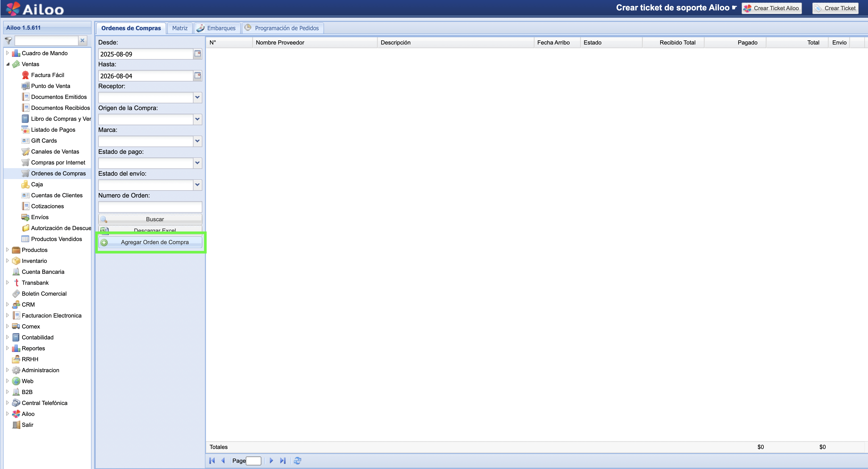This screenshot has height=469, width=868.
Task: Go to the next page arrow
Action: (x=271, y=461)
